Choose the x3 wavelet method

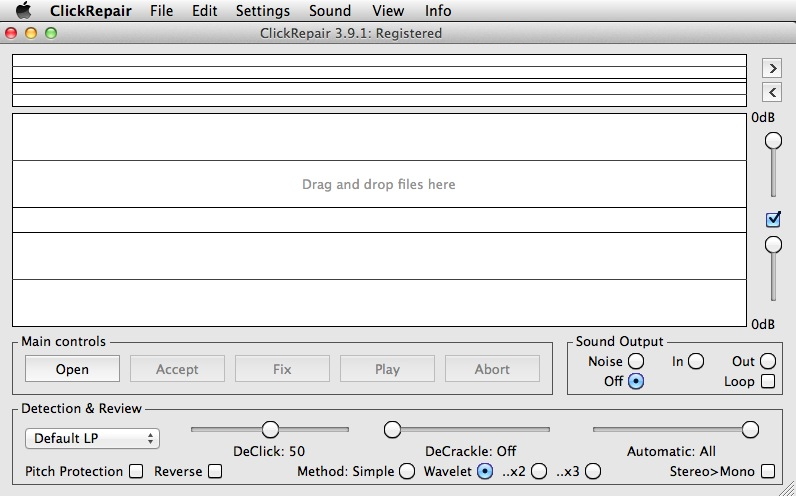(593, 471)
